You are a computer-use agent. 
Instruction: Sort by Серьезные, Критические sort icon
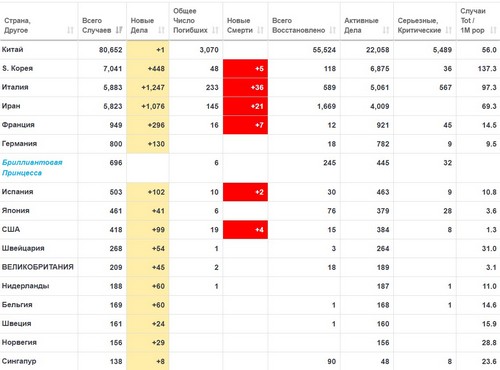tap(449, 30)
